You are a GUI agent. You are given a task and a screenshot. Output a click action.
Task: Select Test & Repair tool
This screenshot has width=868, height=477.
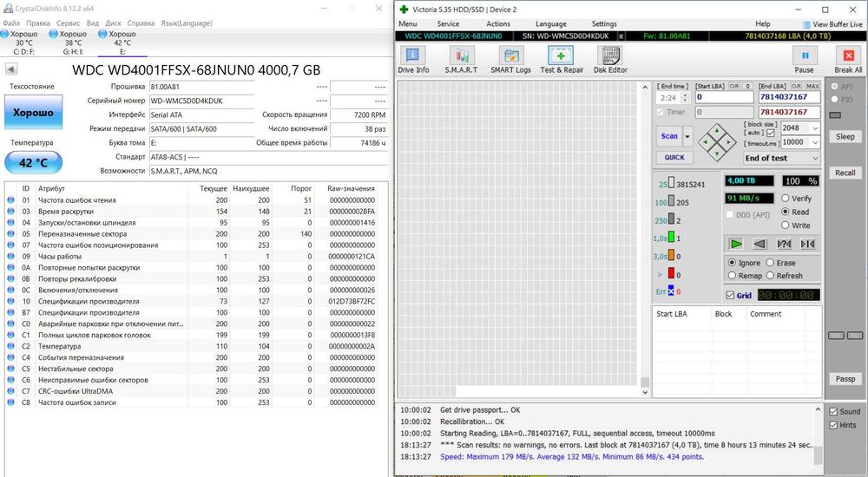click(x=562, y=60)
